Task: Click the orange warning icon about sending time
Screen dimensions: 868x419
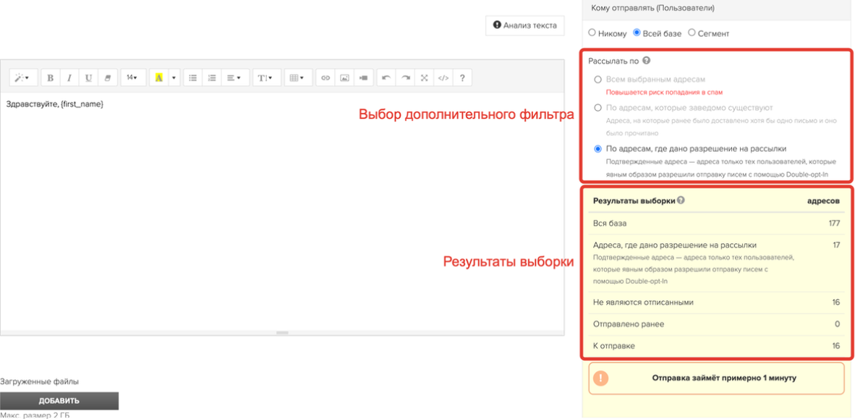Action: tap(601, 378)
